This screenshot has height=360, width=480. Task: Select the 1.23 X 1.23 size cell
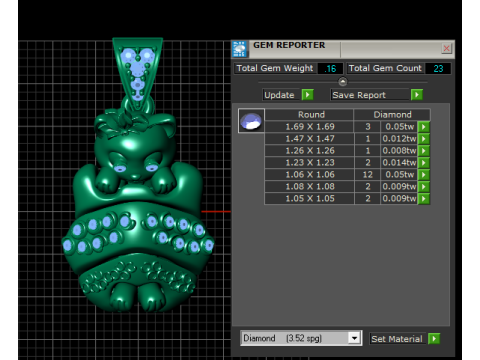tap(310, 163)
